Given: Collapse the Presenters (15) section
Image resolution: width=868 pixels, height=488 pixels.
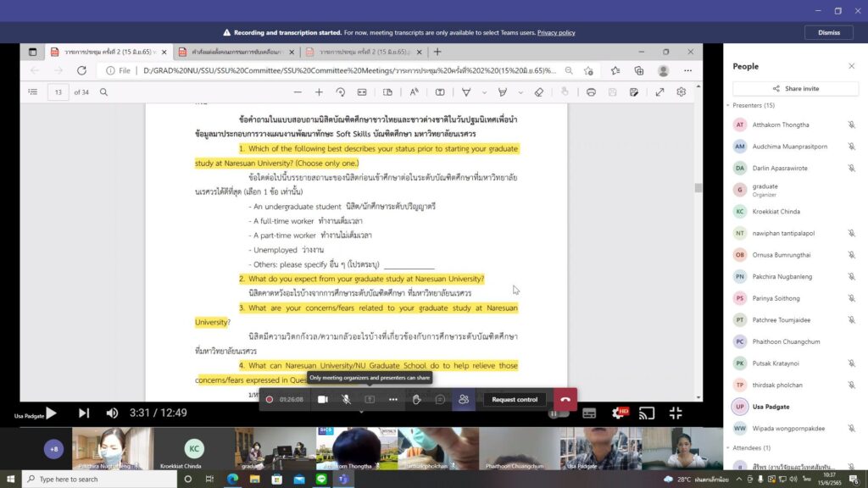Looking at the screenshot, I should pos(728,105).
